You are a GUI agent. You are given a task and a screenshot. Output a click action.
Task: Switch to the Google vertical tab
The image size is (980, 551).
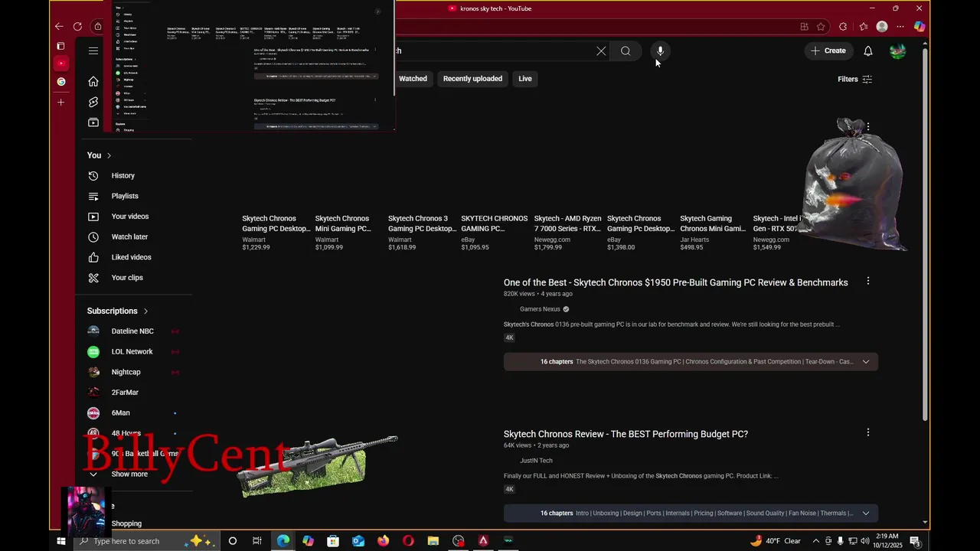click(x=61, y=82)
